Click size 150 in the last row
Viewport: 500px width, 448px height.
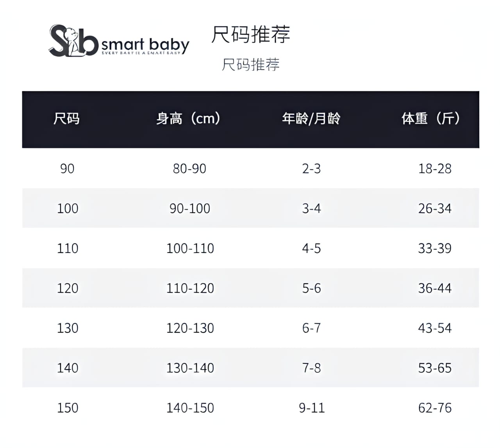point(68,408)
